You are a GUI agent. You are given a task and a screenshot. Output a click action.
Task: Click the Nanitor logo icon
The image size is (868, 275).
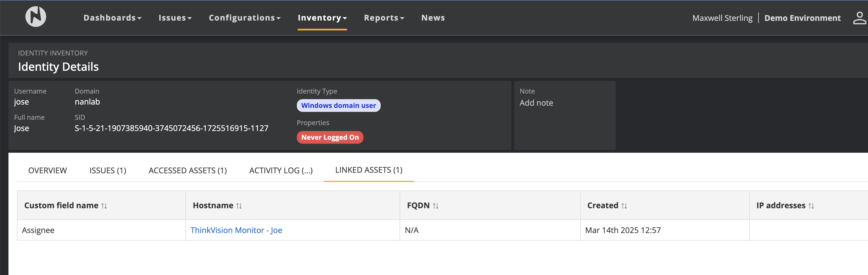36,17
